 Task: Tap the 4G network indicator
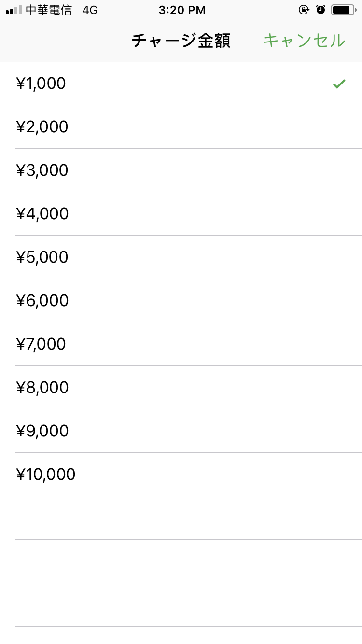click(90, 10)
